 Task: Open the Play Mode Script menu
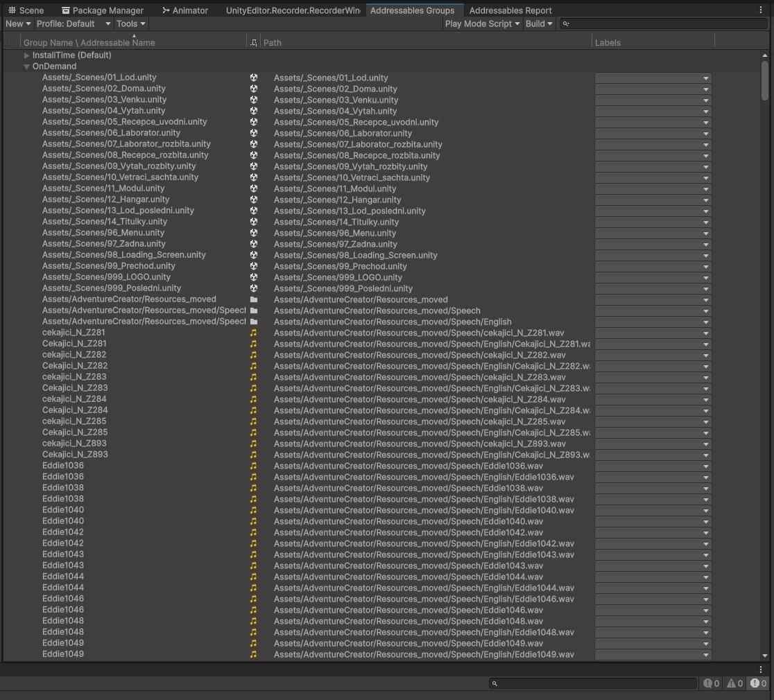pyautogui.click(x=482, y=24)
